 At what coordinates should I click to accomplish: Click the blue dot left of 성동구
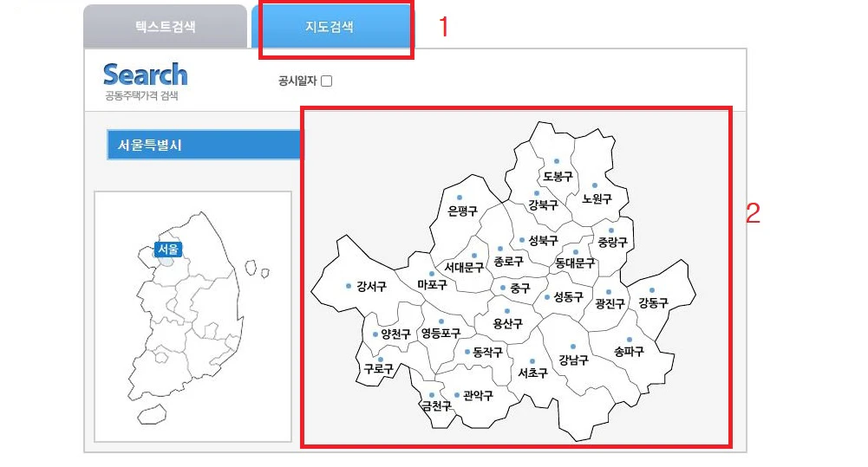[547, 297]
